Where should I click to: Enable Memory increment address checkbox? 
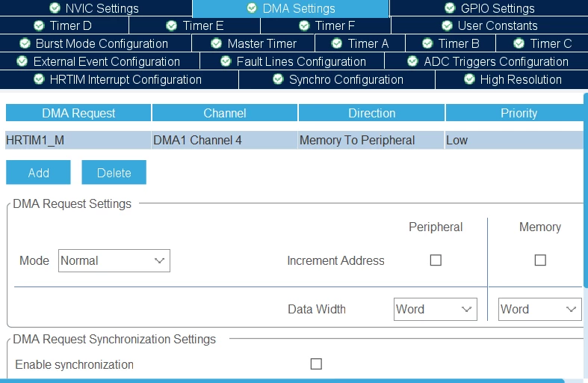click(540, 260)
